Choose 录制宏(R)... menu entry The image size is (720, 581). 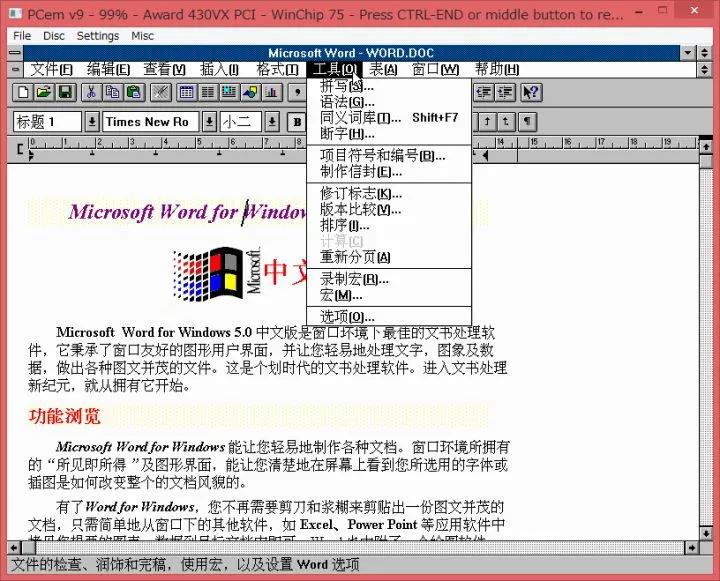(x=389, y=279)
